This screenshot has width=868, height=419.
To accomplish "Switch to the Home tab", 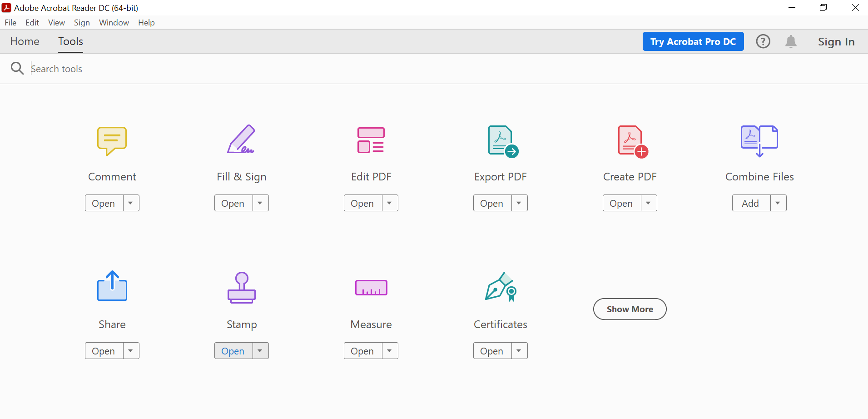I will pos(25,41).
